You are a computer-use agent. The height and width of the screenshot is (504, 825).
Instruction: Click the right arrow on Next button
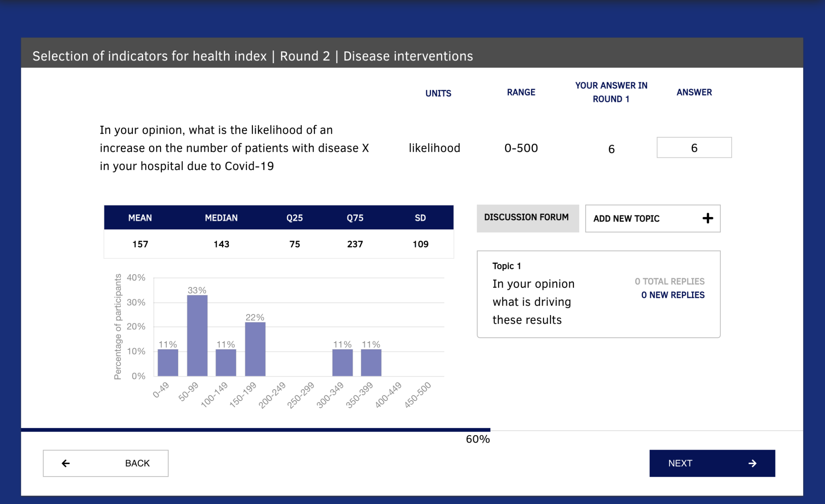tap(752, 463)
